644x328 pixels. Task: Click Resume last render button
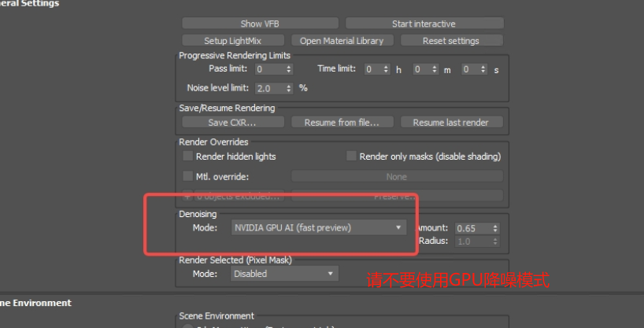click(x=451, y=122)
